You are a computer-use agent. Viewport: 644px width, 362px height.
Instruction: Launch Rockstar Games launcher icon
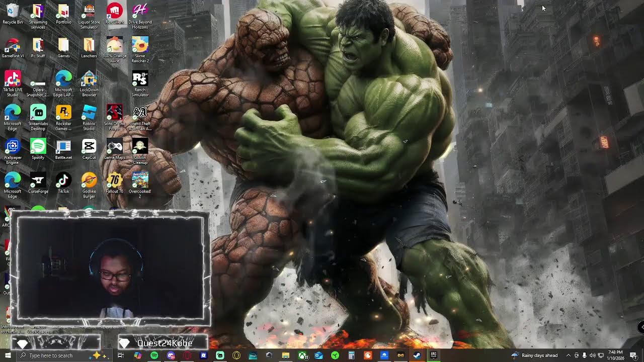(x=63, y=118)
